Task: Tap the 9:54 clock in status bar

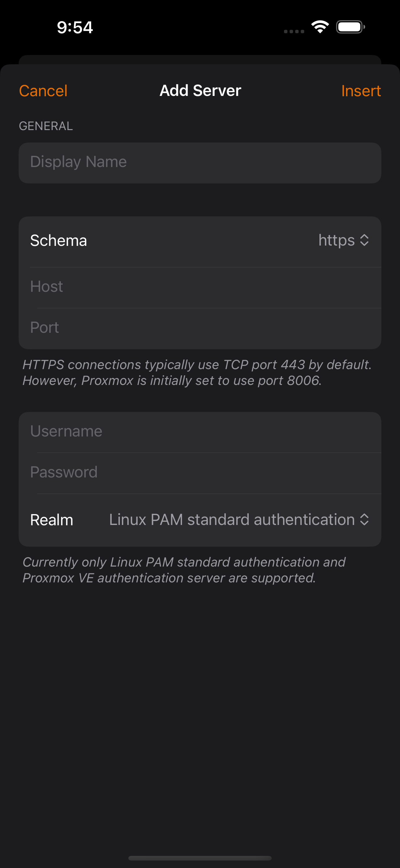Action: click(75, 27)
